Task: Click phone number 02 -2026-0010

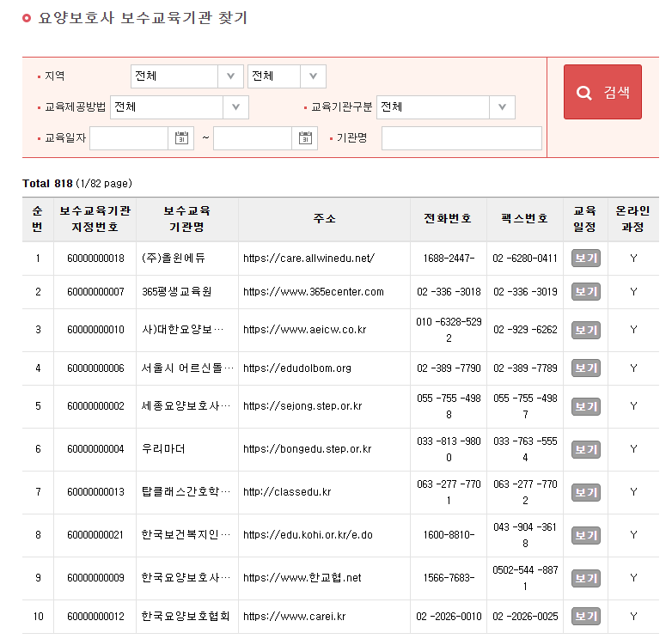Action: (x=449, y=617)
